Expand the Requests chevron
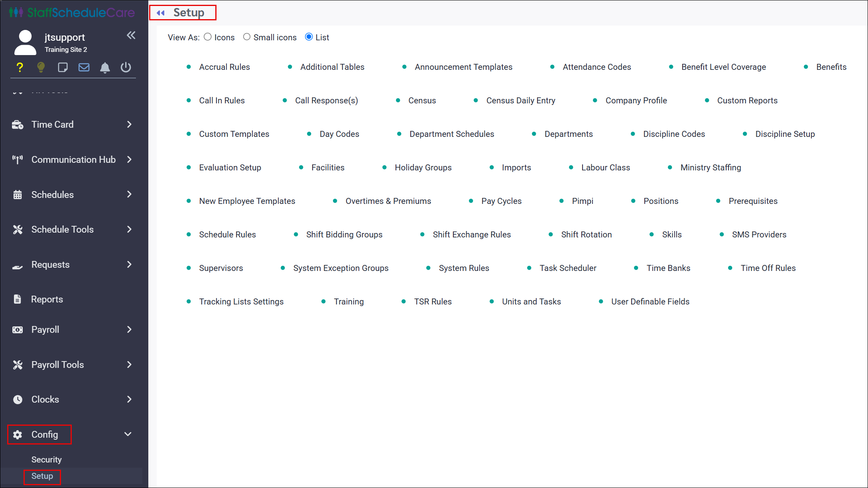Viewport: 868px width, 488px height. coord(129,265)
